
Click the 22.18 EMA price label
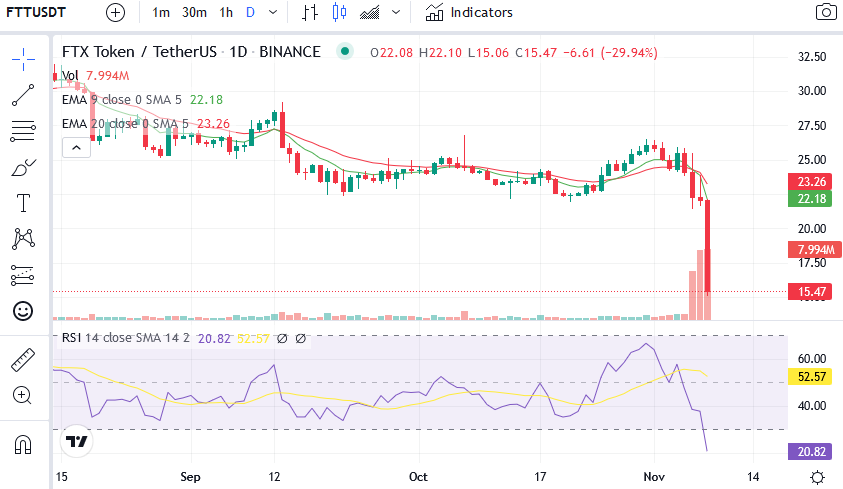pos(810,199)
